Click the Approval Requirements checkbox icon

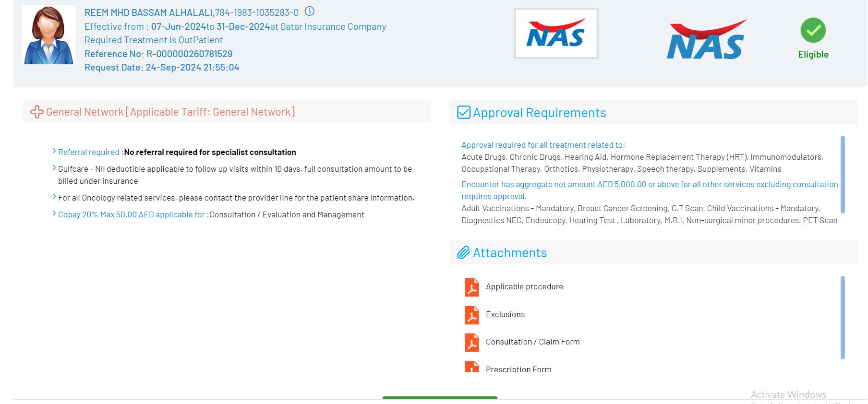click(x=464, y=112)
